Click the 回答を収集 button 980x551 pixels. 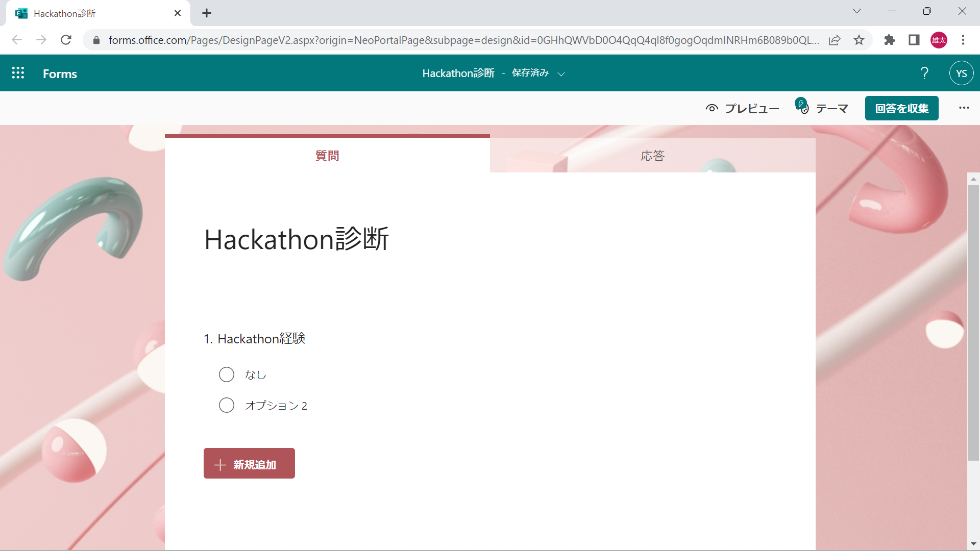point(901,108)
